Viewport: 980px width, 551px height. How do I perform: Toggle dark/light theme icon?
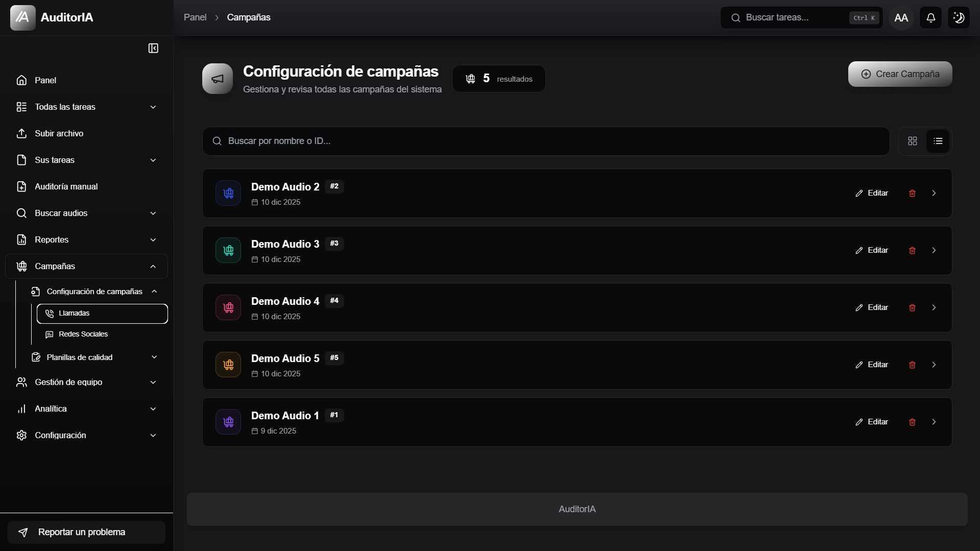(959, 17)
